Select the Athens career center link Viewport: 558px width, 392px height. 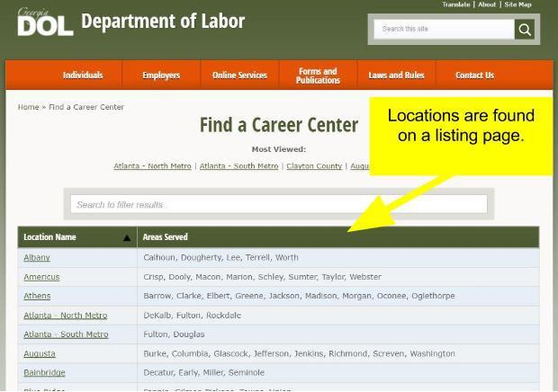tap(37, 296)
